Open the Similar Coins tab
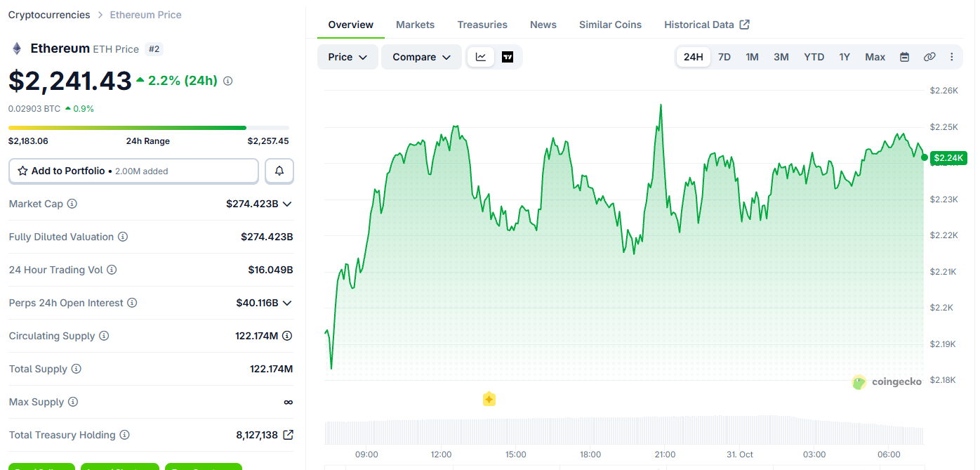The image size is (980, 470). [610, 25]
